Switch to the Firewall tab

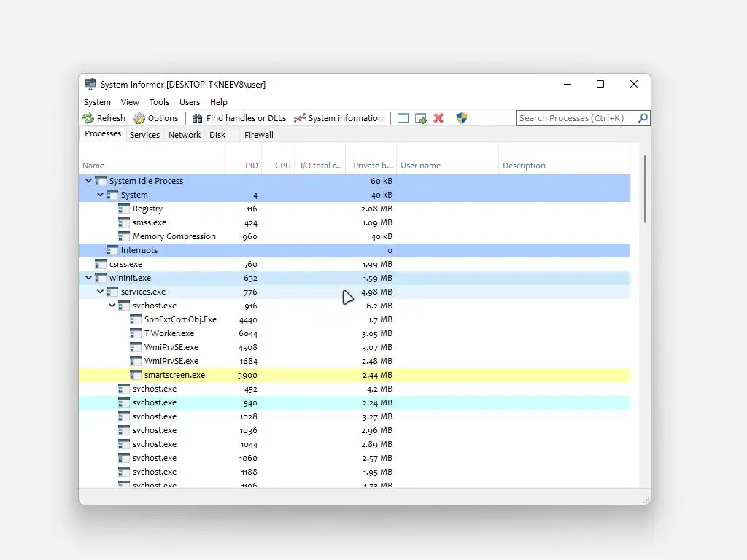[x=259, y=135]
